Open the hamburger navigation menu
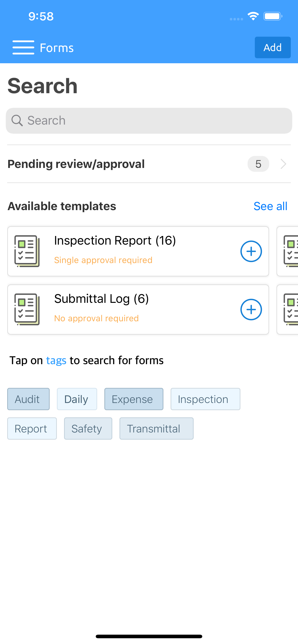The width and height of the screenshot is (298, 644). pos(23,47)
